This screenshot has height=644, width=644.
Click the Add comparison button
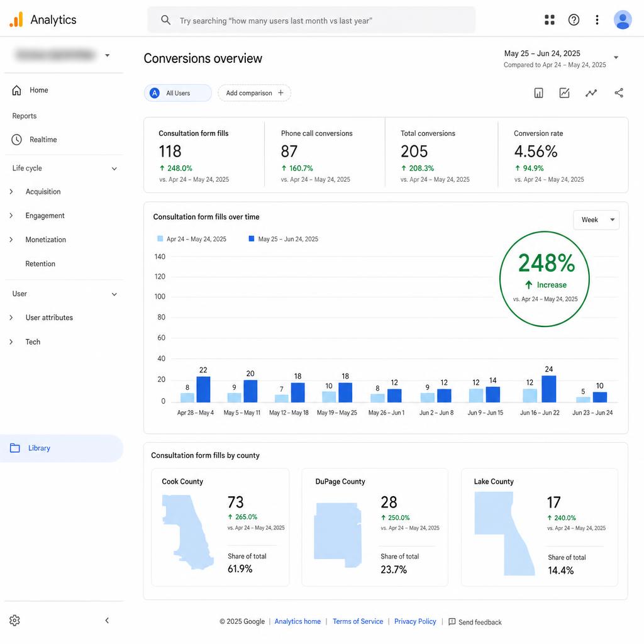click(x=254, y=93)
